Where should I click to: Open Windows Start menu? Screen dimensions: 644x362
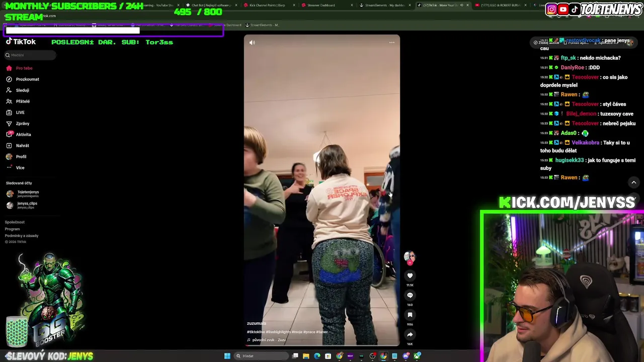pos(227,356)
